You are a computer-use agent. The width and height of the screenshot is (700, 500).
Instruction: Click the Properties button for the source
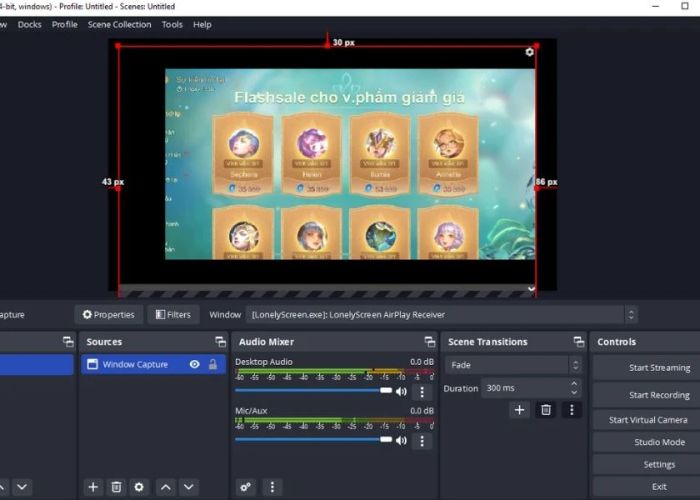[x=108, y=315]
